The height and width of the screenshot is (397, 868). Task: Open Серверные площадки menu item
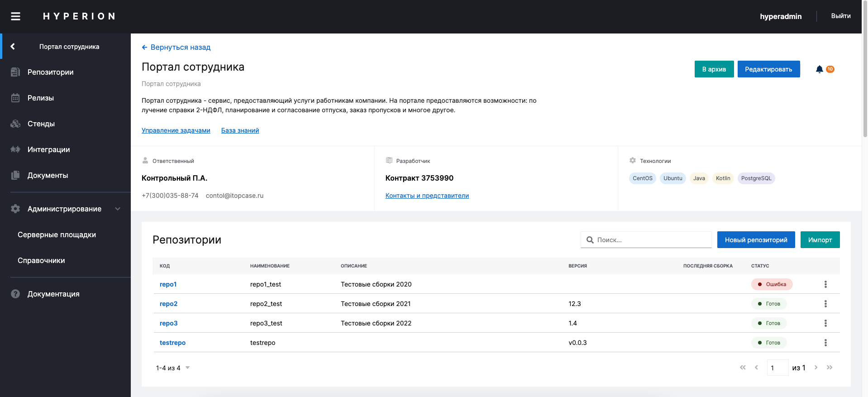pyautogui.click(x=57, y=234)
